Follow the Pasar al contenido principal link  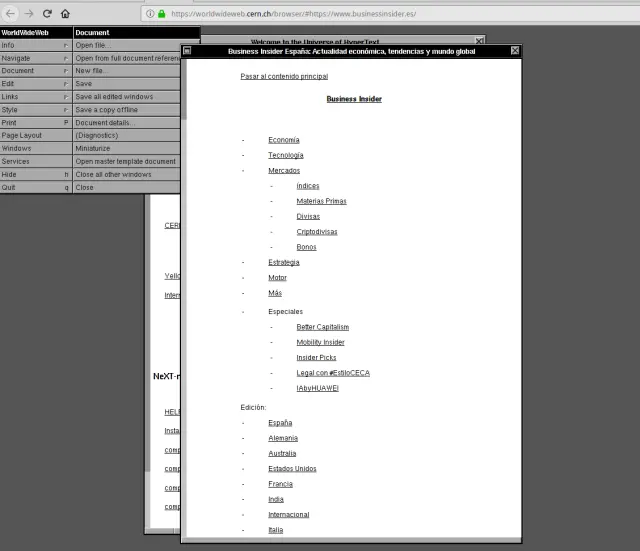point(284,76)
